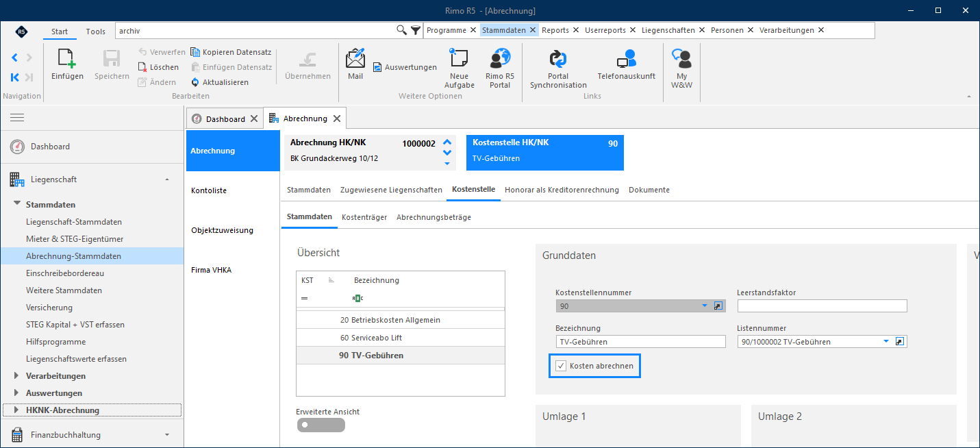Open the Kostenstellennummer dropdown

[705, 306]
